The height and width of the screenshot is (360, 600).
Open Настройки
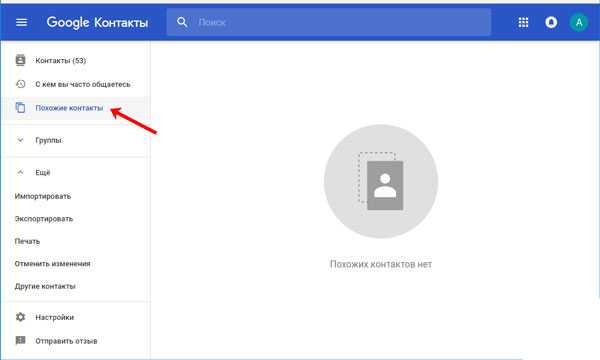coord(54,318)
